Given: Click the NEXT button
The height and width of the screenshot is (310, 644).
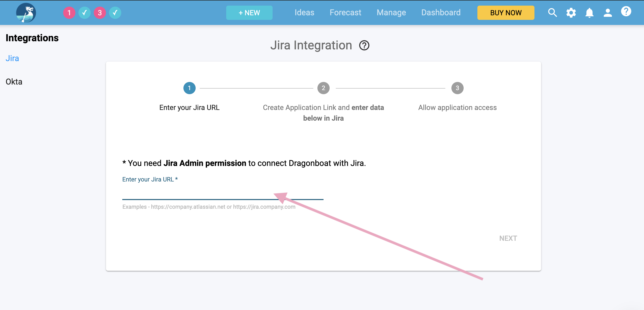Looking at the screenshot, I should click(508, 238).
